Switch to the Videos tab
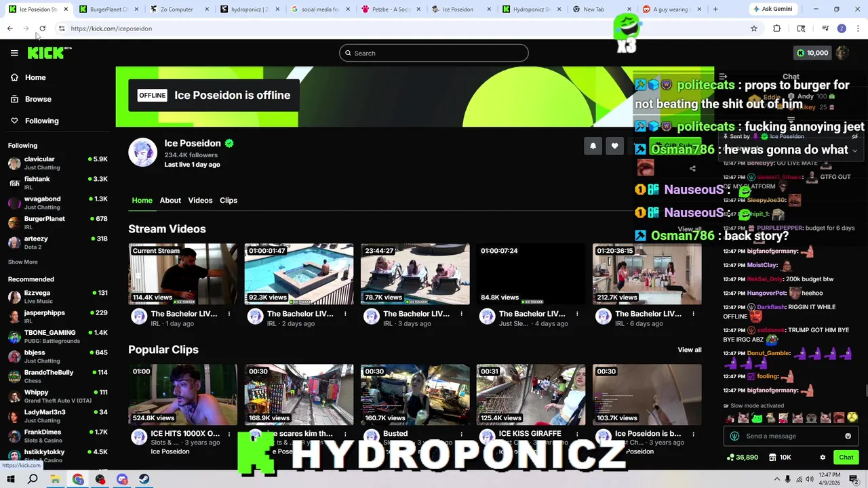This screenshot has height=488, width=868. (x=200, y=200)
